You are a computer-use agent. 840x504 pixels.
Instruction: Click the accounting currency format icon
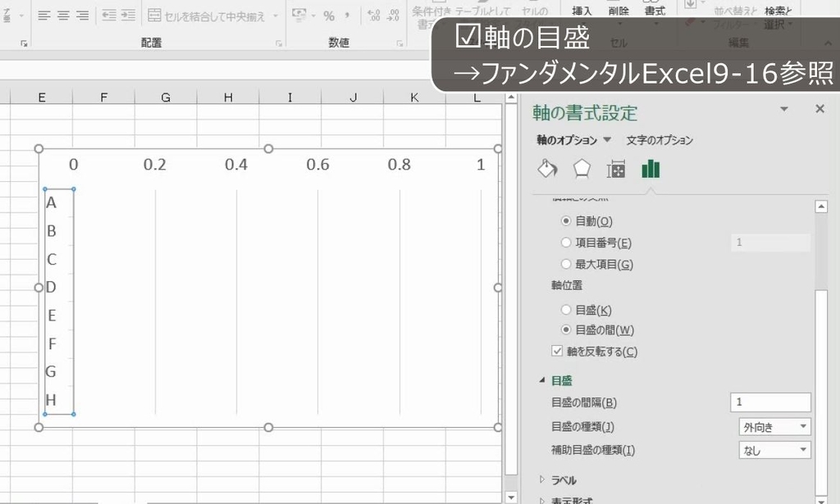(299, 16)
